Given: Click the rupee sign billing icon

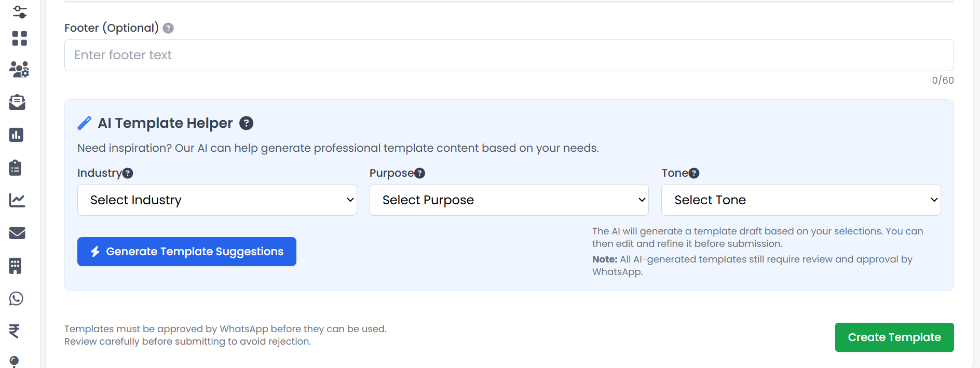Looking at the screenshot, I should (15, 331).
